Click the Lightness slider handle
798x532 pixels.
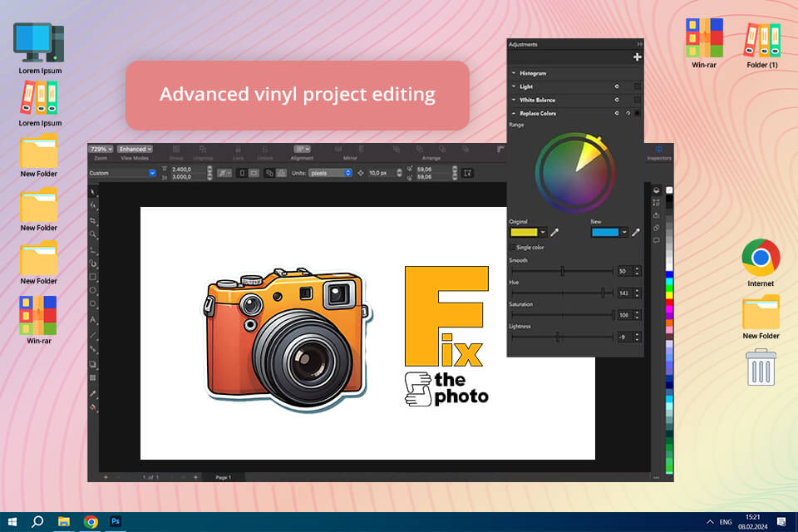558,337
